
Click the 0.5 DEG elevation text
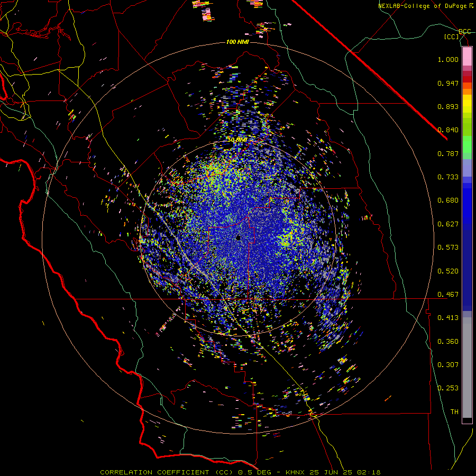254,472
